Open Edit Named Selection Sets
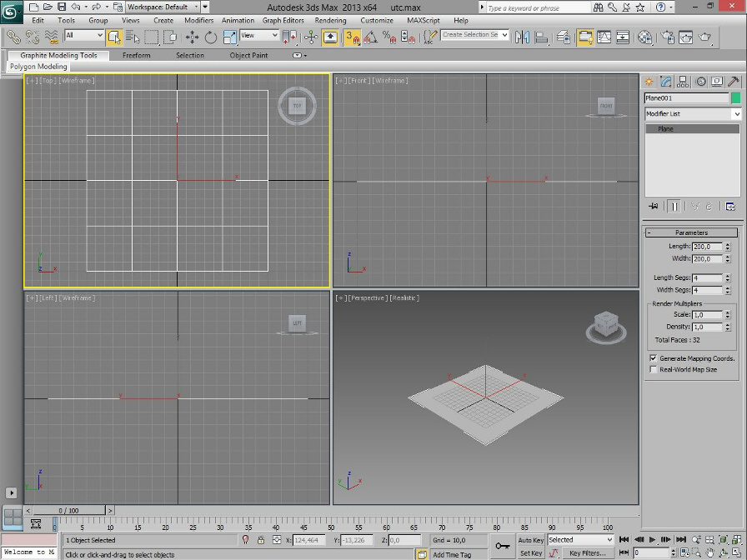 pos(430,37)
